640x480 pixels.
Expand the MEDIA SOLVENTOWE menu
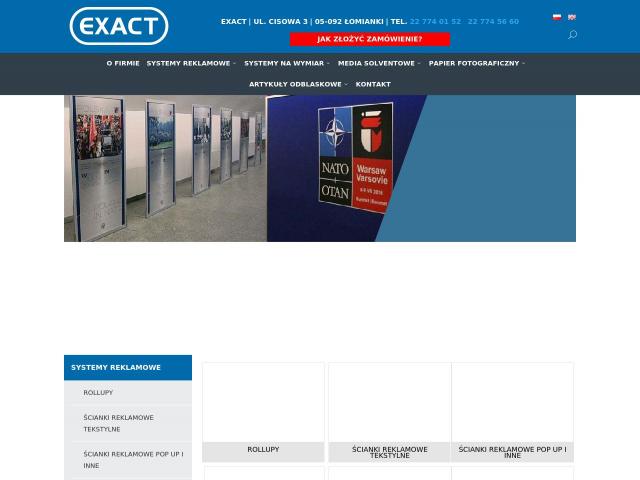(378, 63)
